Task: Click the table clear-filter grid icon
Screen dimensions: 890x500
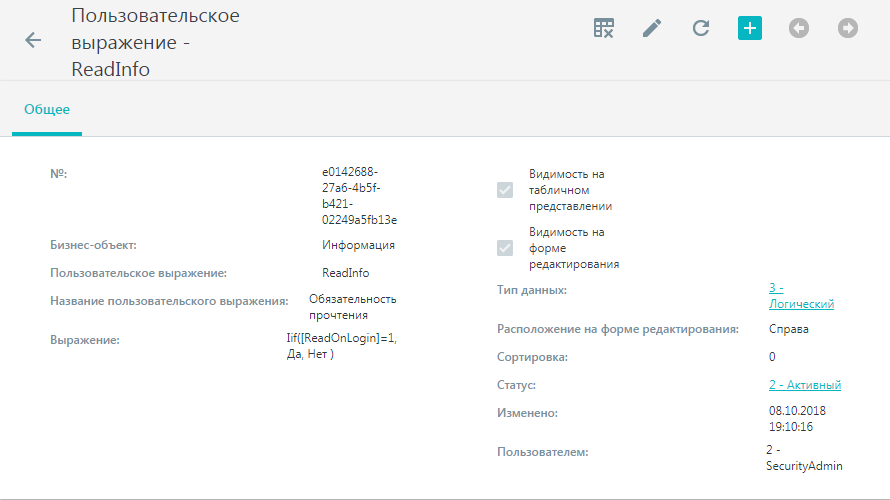Action: click(603, 28)
